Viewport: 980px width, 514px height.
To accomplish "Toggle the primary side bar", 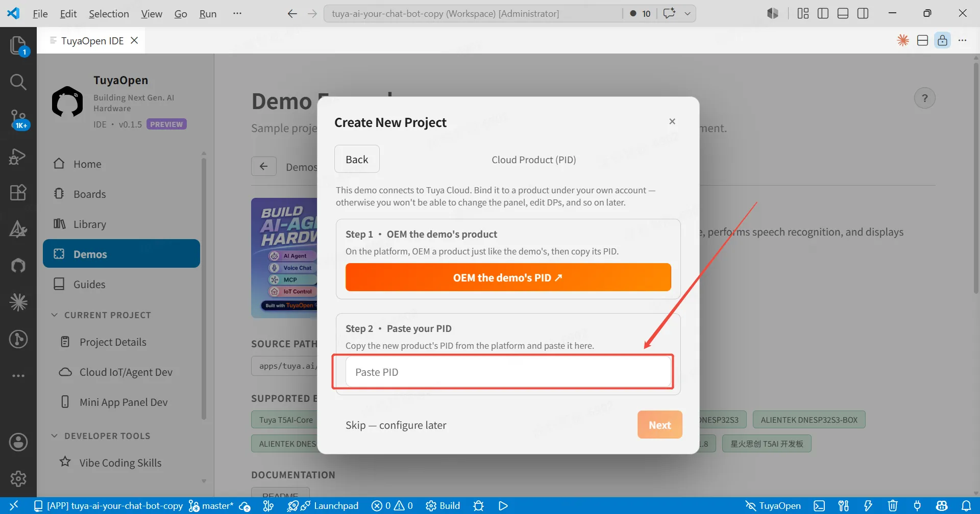I will pyautogui.click(x=823, y=13).
